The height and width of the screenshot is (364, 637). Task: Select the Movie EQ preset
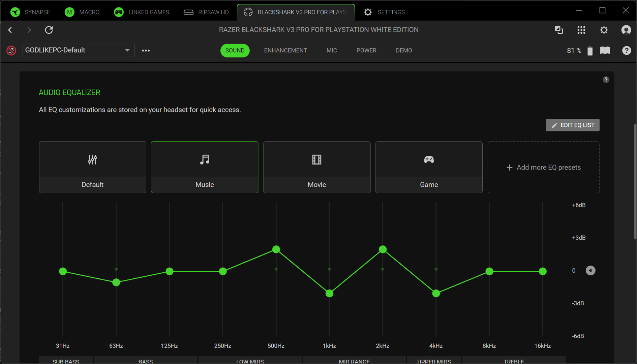coord(316,167)
